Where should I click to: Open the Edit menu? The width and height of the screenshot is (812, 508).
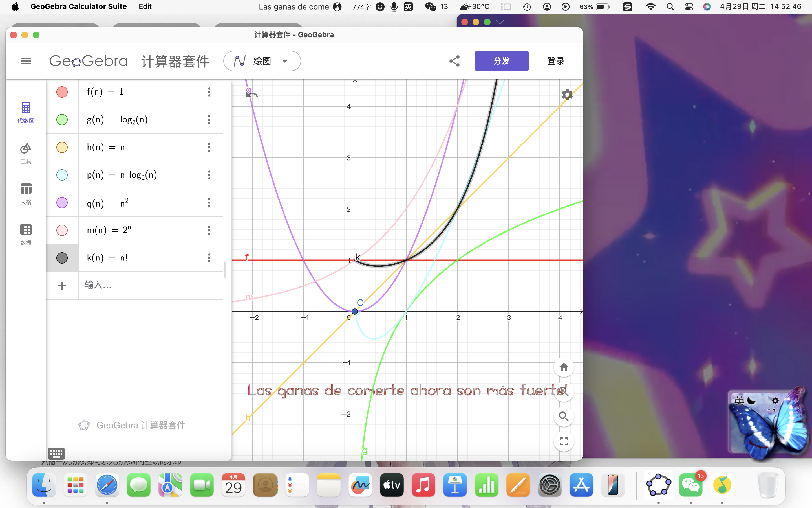pos(145,6)
